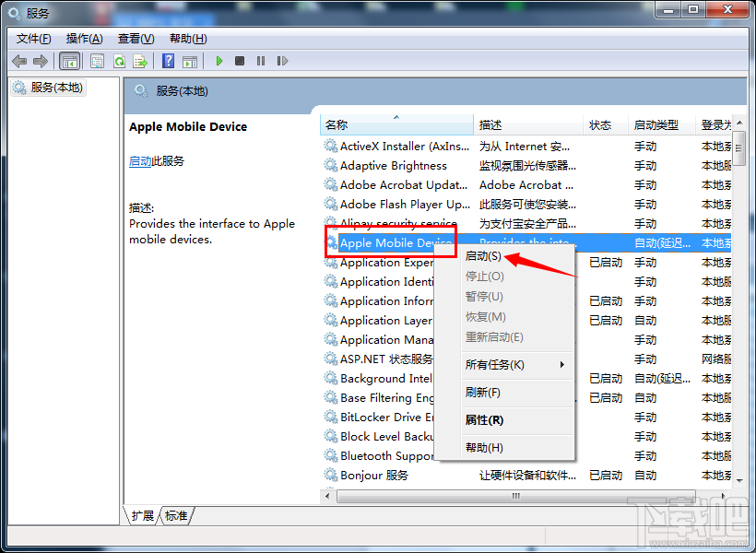Click the back navigation arrow in toolbar
Viewport: 756px width, 553px height.
tap(19, 61)
